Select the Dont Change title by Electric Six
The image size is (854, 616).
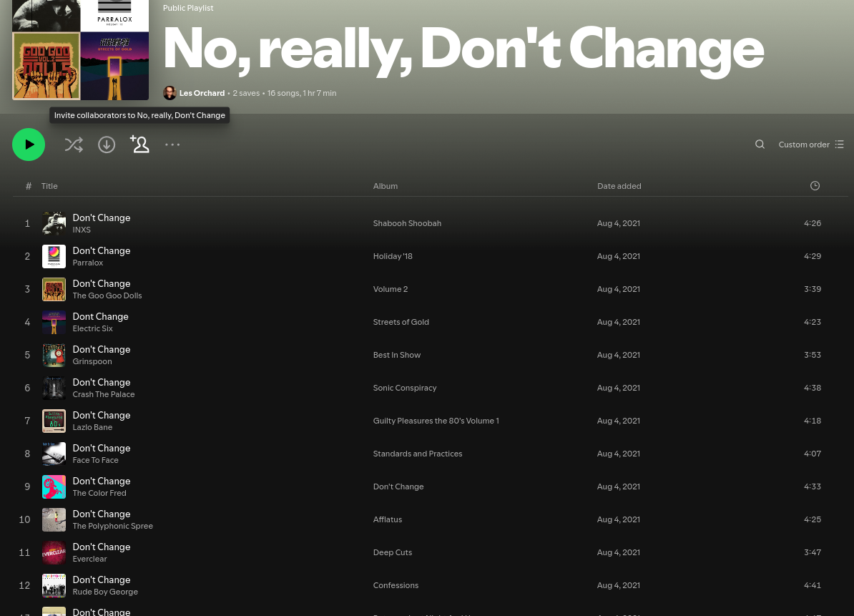[101, 316]
